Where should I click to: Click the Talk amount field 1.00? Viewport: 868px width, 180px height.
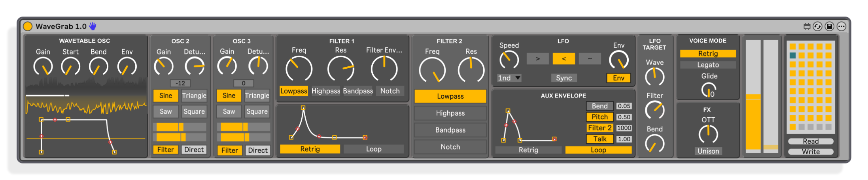tap(624, 139)
